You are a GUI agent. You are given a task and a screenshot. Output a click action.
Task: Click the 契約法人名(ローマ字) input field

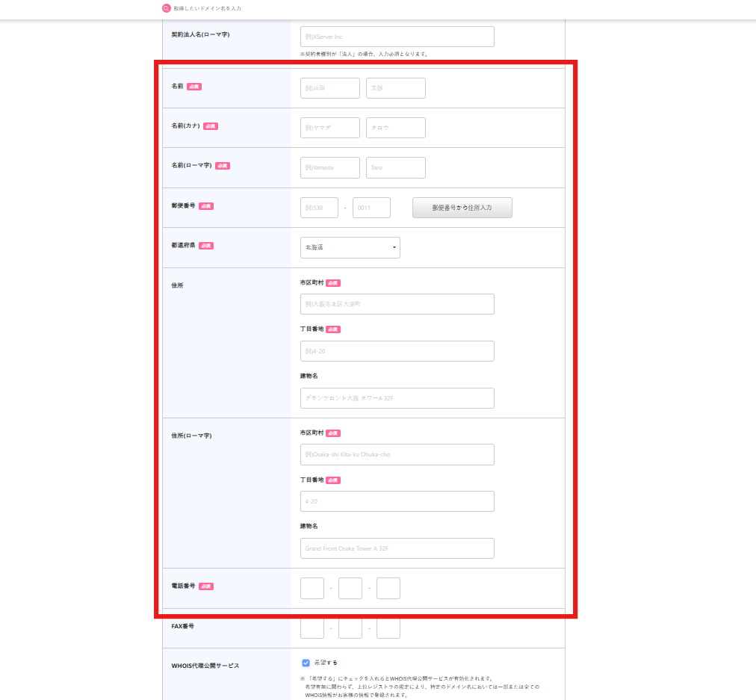pos(397,37)
